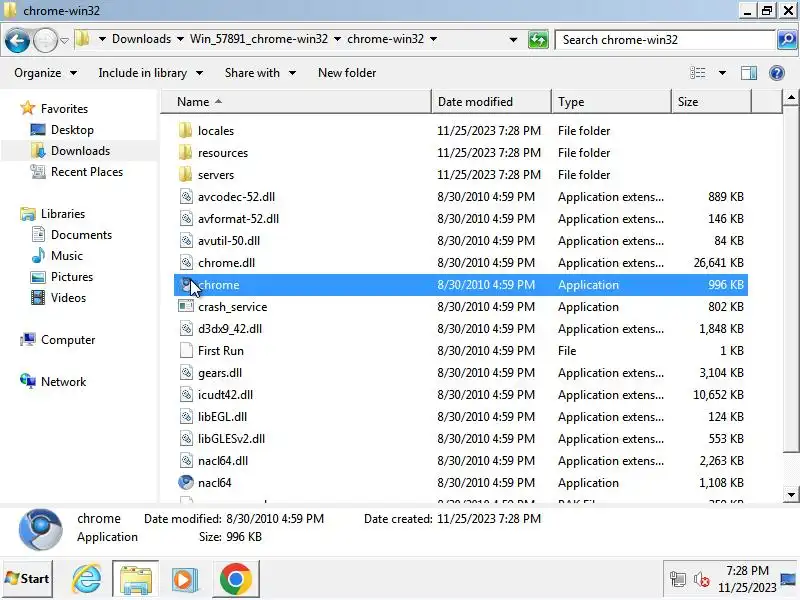Expand the chrome-win32 breadcrumb arrow
The width and height of the screenshot is (800, 600).
point(433,39)
